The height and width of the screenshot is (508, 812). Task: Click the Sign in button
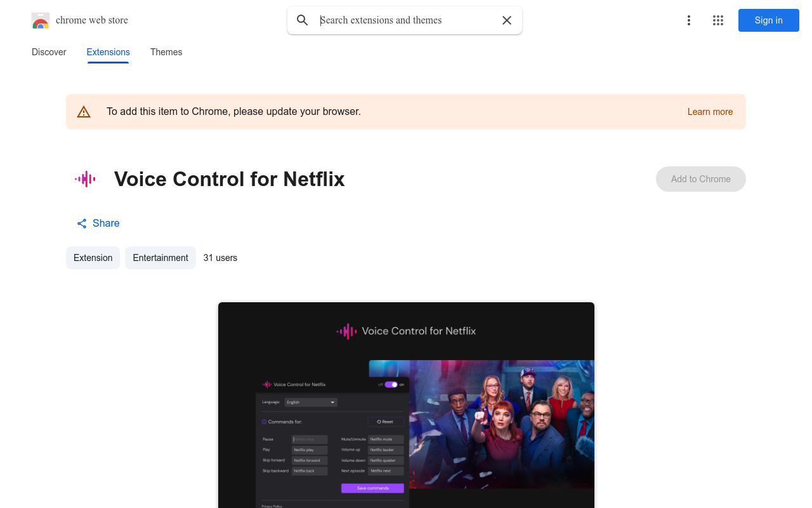tap(768, 20)
